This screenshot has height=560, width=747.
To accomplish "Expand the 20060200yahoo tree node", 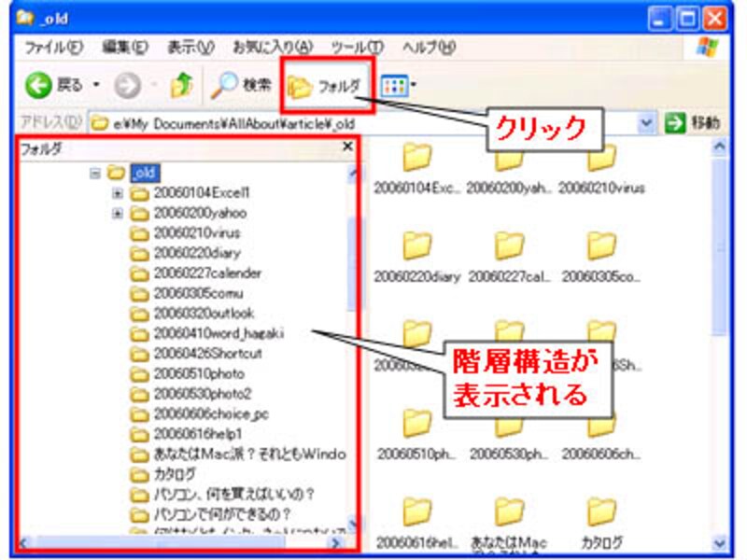I will [118, 213].
